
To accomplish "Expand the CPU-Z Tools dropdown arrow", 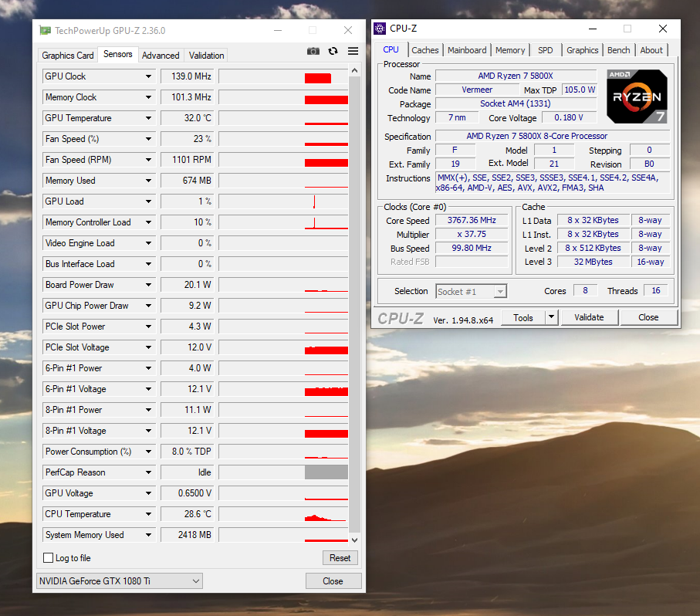I will pos(552,317).
